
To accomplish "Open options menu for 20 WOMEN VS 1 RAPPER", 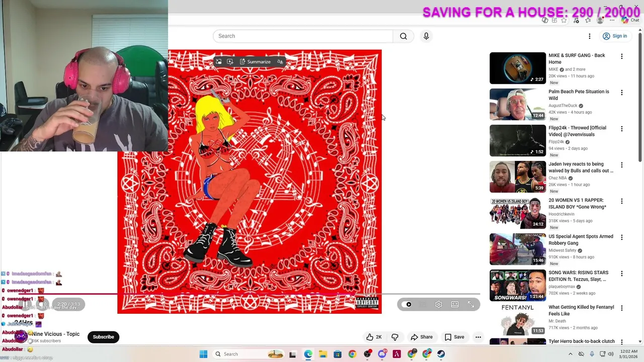I will tap(622, 202).
